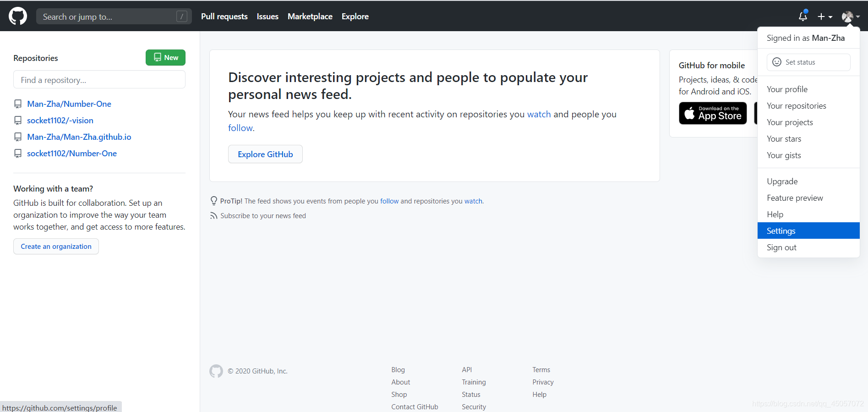Viewport: 868px width, 412px height.
Task: Open socket1102/Number-One repository
Action: coord(72,154)
